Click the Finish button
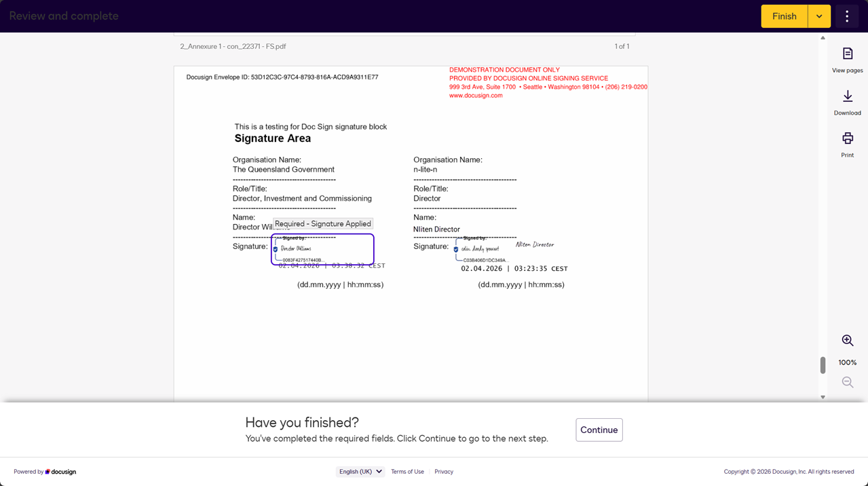 click(784, 16)
